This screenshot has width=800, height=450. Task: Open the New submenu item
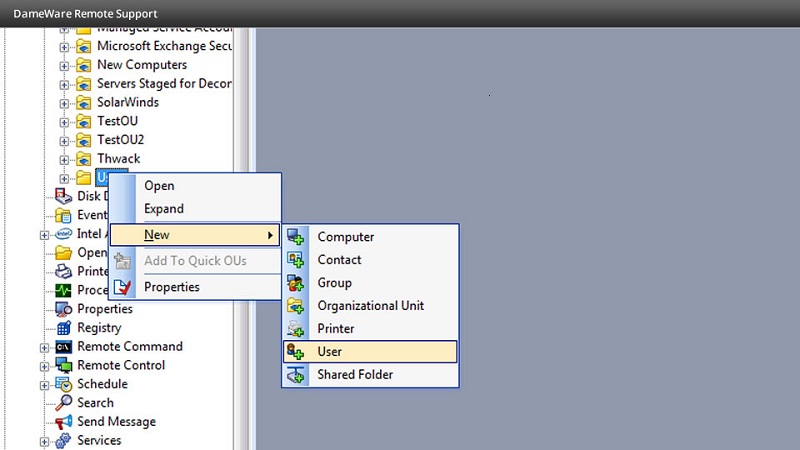(195, 235)
